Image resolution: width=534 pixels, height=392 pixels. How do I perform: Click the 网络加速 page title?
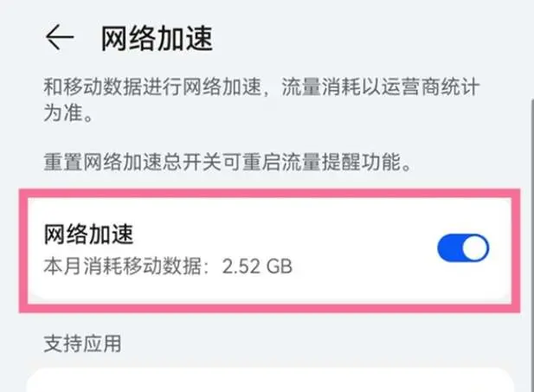coord(157,39)
